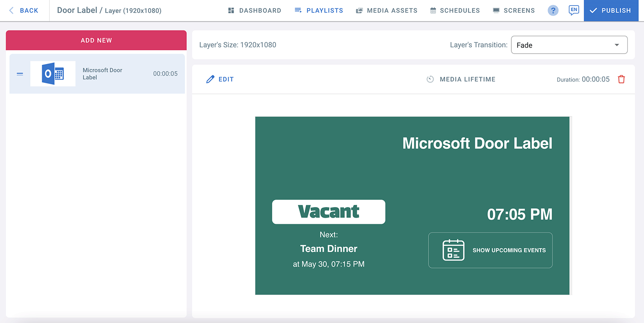Open the Schedules tab
This screenshot has width=644, height=323.
[x=455, y=11]
